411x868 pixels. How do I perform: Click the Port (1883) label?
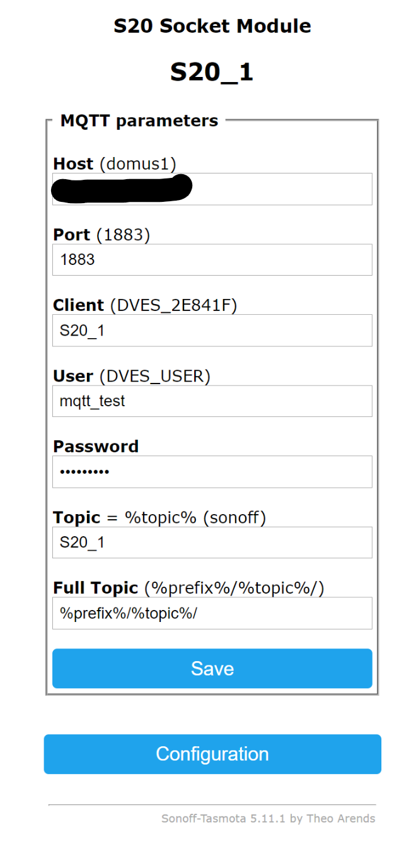(x=101, y=235)
